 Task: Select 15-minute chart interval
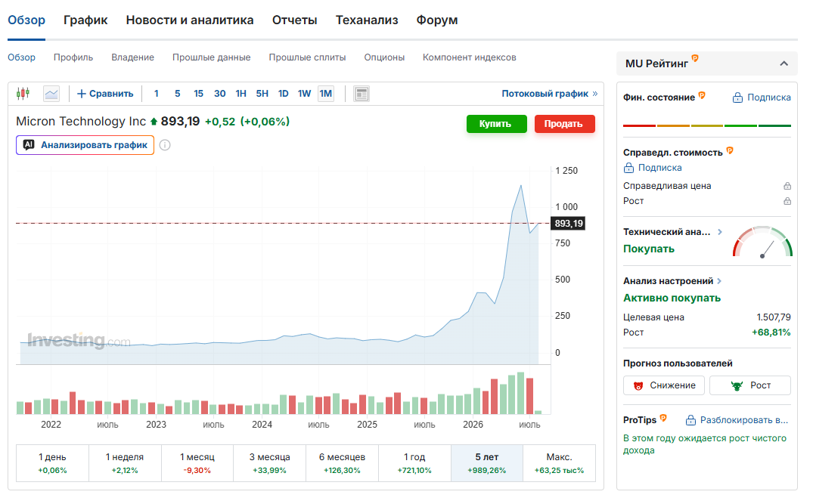199,94
